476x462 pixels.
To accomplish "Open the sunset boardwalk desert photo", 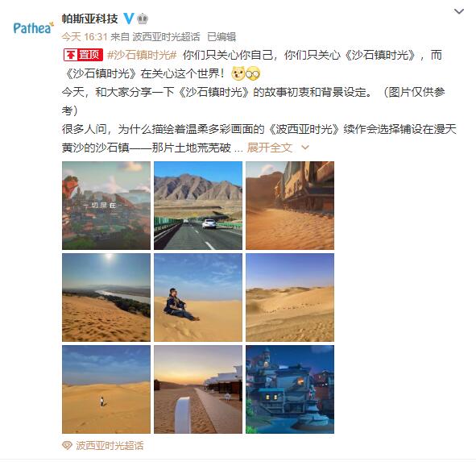I will (x=198, y=389).
